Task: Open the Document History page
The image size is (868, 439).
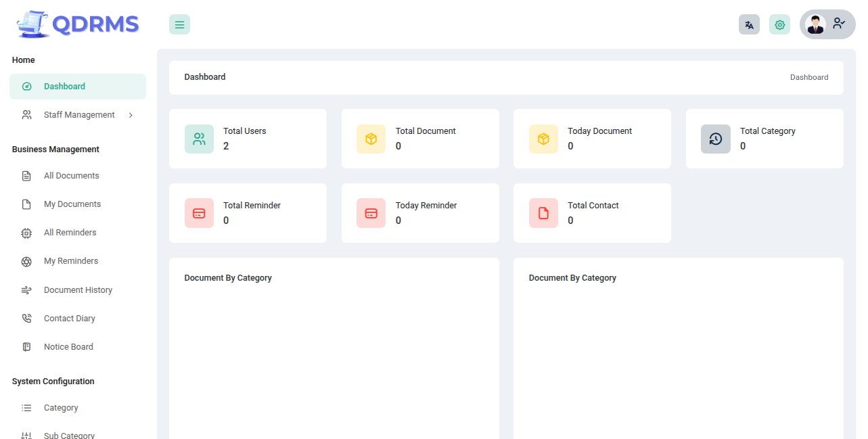Action: tap(78, 290)
